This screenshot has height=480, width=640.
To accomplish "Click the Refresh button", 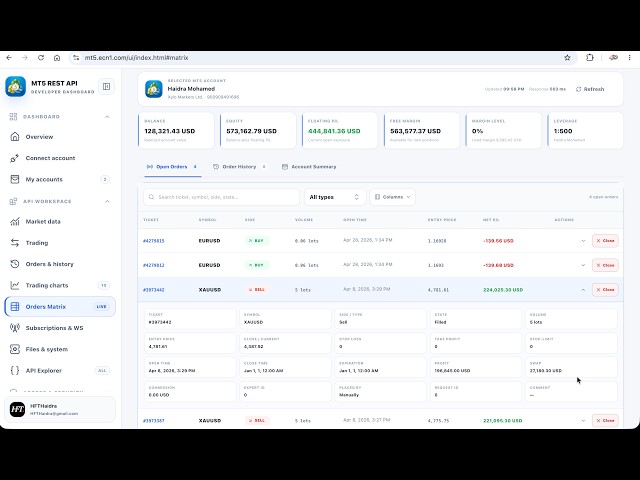I will pyautogui.click(x=590, y=89).
